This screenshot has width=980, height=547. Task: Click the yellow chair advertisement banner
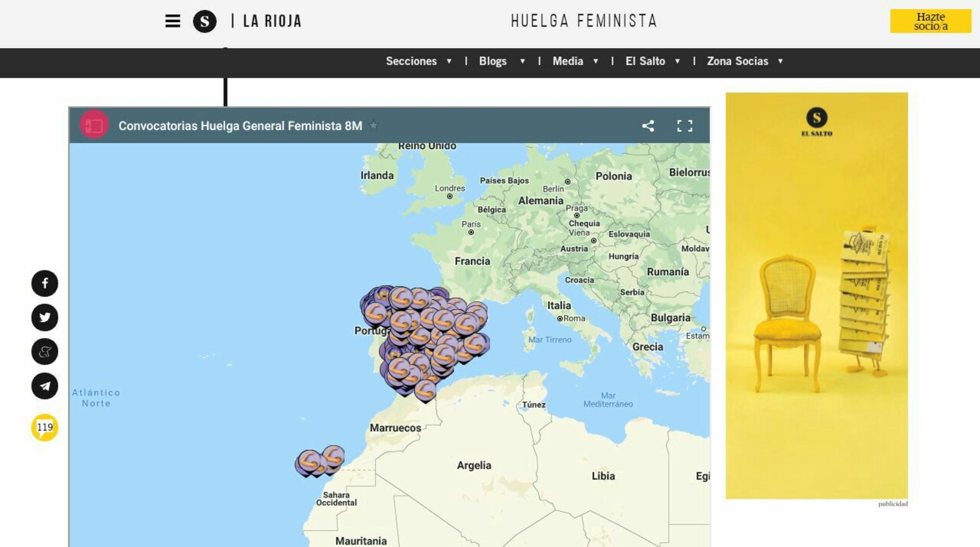(x=816, y=295)
